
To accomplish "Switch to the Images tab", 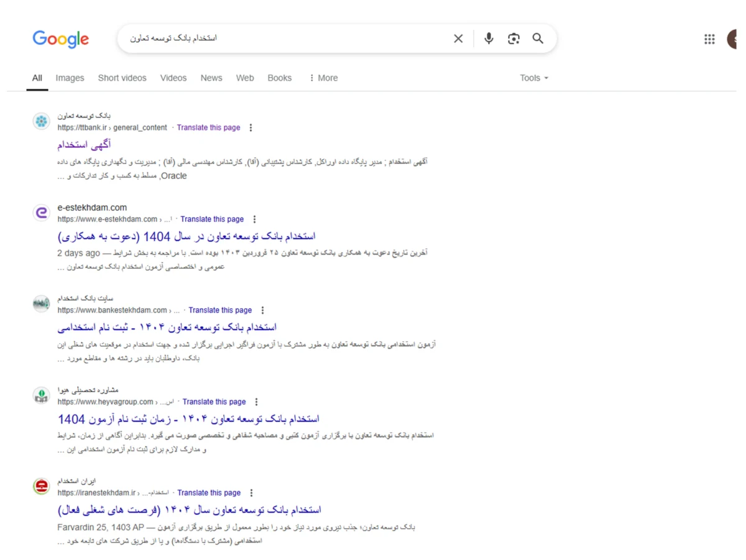I will click(70, 78).
